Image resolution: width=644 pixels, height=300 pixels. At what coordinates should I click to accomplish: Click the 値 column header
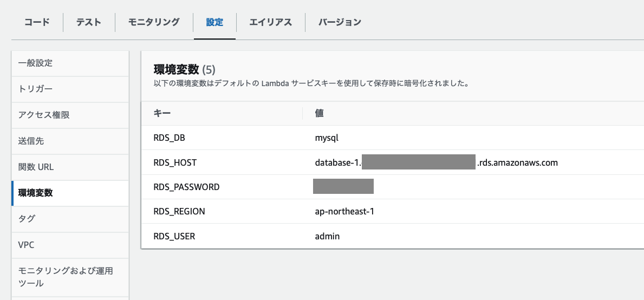[320, 113]
